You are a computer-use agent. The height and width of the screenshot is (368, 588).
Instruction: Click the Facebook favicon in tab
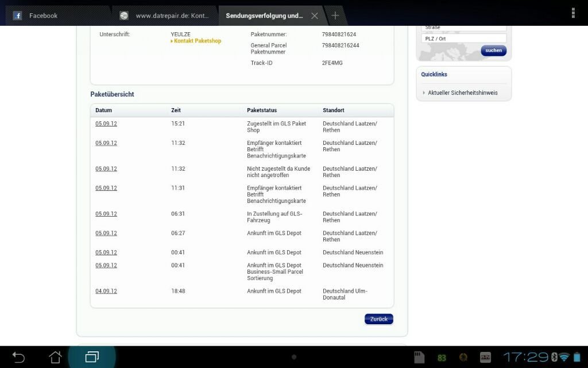(17, 16)
